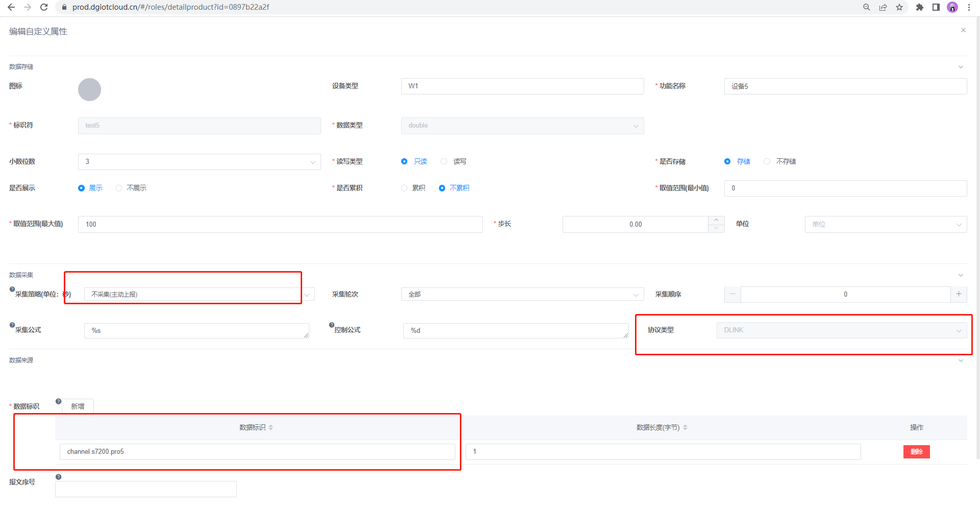
Task: Click the help icon above 控制公式
Action: point(332,324)
